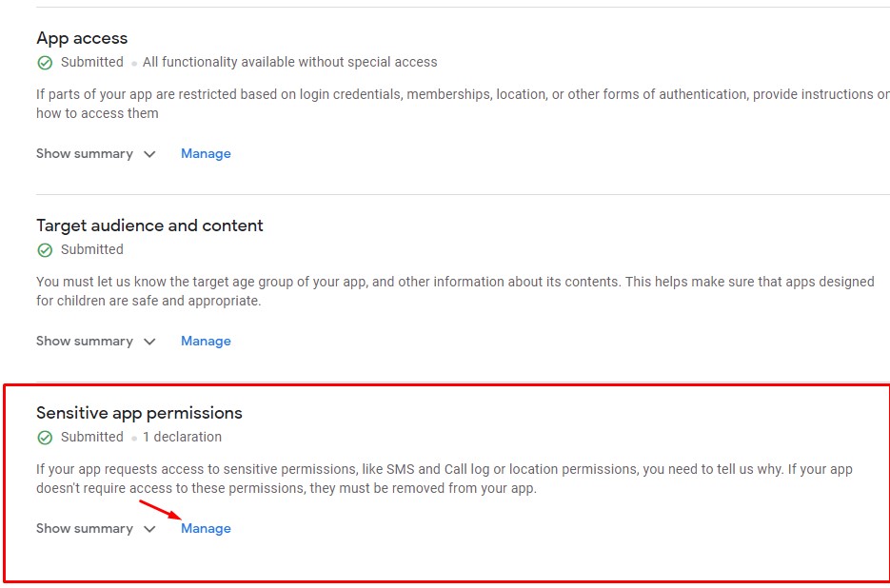This screenshot has height=588, width=890.
Task: Open Manage link for Sensitive app permissions
Action: pyautogui.click(x=206, y=528)
